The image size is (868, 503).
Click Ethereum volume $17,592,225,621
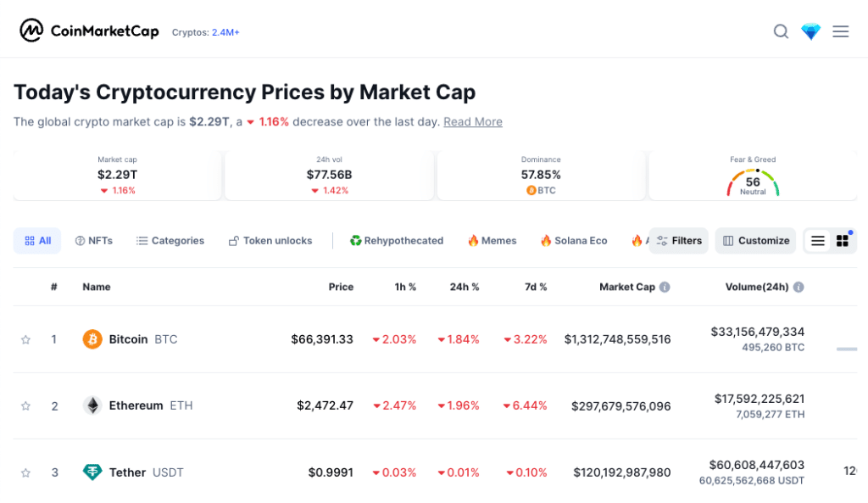click(x=759, y=399)
